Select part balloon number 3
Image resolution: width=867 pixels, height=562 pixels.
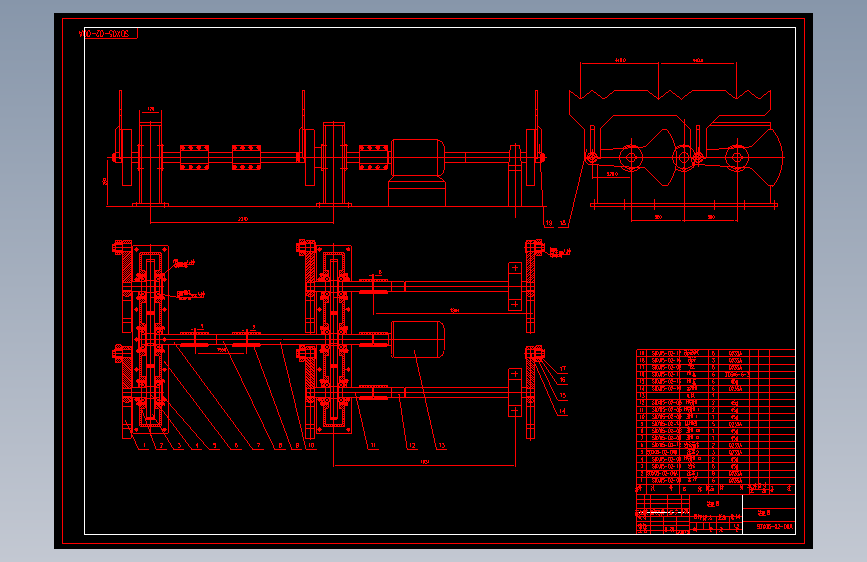(179, 445)
